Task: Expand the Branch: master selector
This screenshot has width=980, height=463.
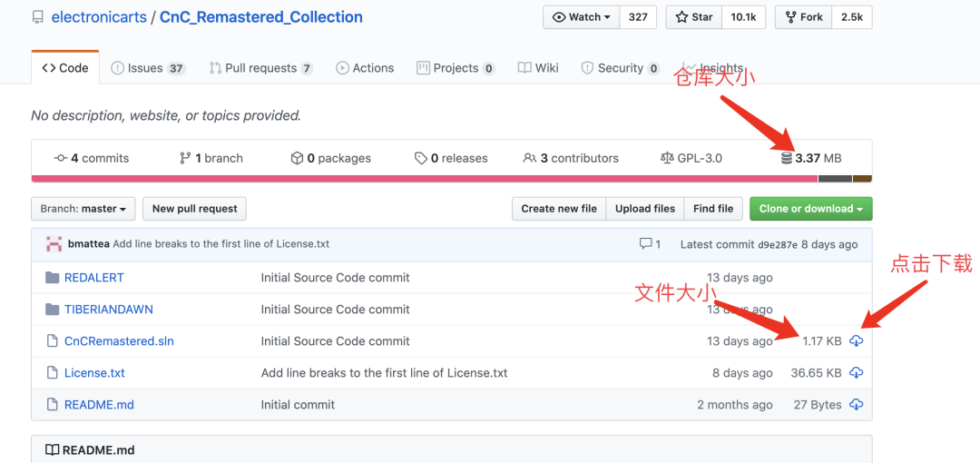Action: (83, 209)
